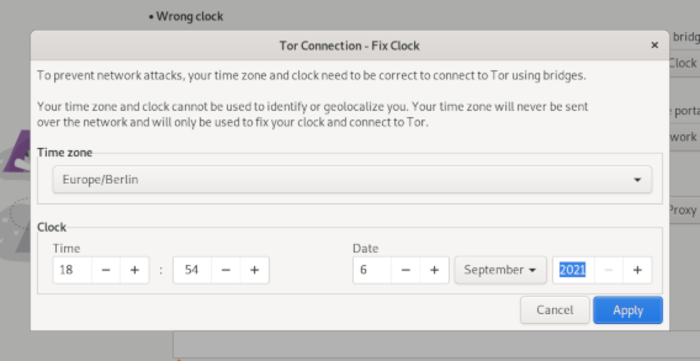Image resolution: width=700 pixels, height=361 pixels.
Task: Open the Europe/Berlin time zone dropdown
Action: [352, 179]
